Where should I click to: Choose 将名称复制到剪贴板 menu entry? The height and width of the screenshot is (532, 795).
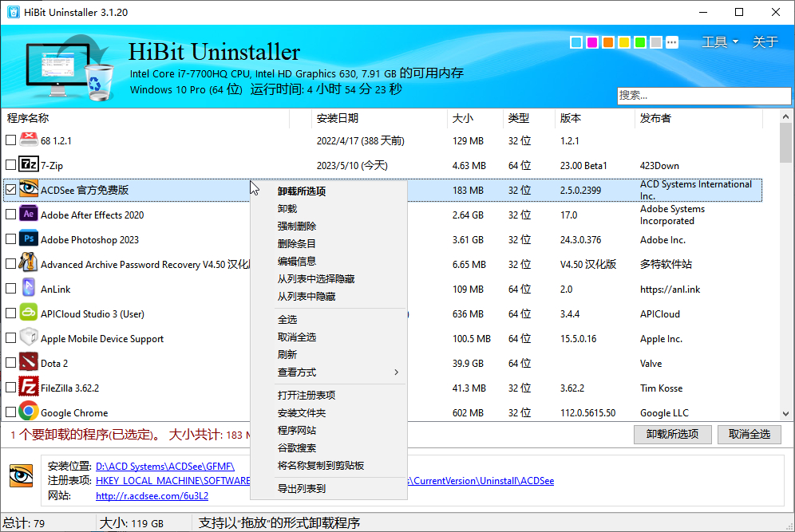click(329, 466)
